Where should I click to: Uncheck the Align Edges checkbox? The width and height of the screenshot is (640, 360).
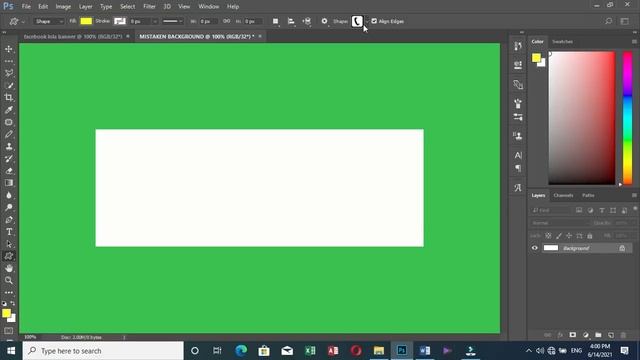coord(374,21)
